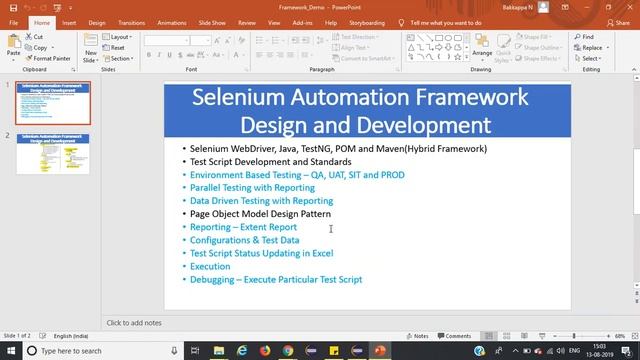Select slide 2 thumbnail

pos(53,153)
